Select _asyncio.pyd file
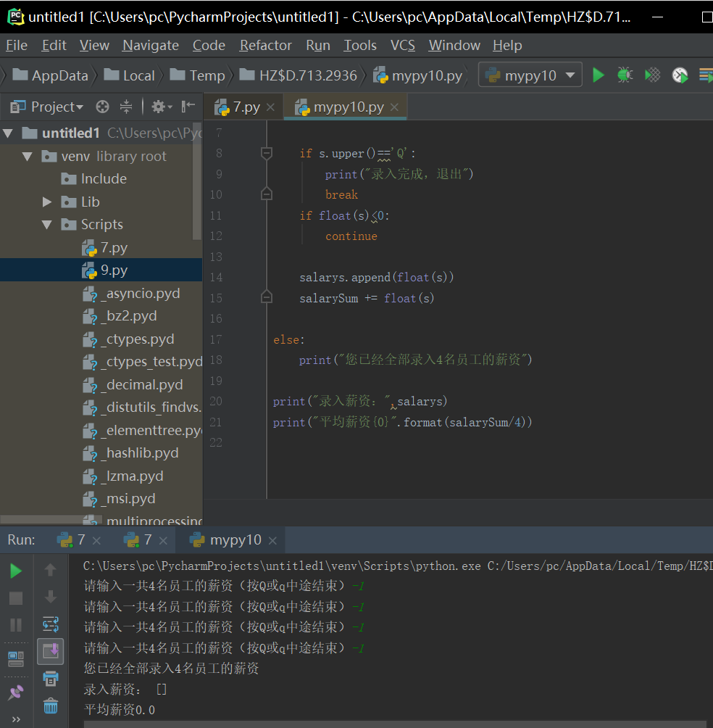Image resolution: width=713 pixels, height=728 pixels. [131, 294]
